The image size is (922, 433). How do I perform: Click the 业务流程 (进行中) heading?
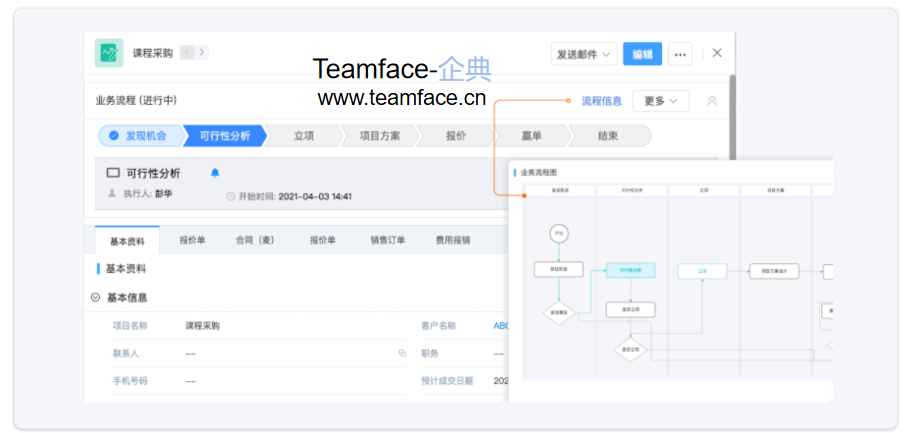pos(136,101)
